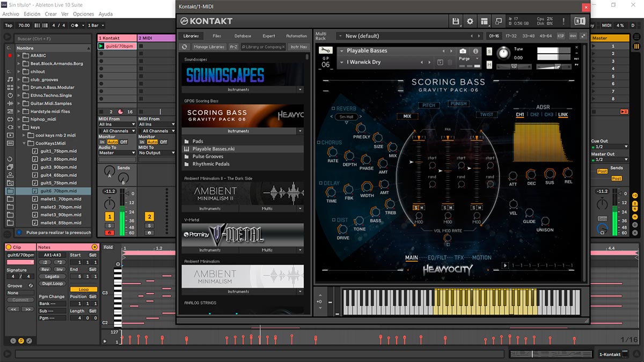This screenshot has height=362, width=644.
Task: Click the camera snapshot icon for Playable Basses
Action: (x=463, y=51)
